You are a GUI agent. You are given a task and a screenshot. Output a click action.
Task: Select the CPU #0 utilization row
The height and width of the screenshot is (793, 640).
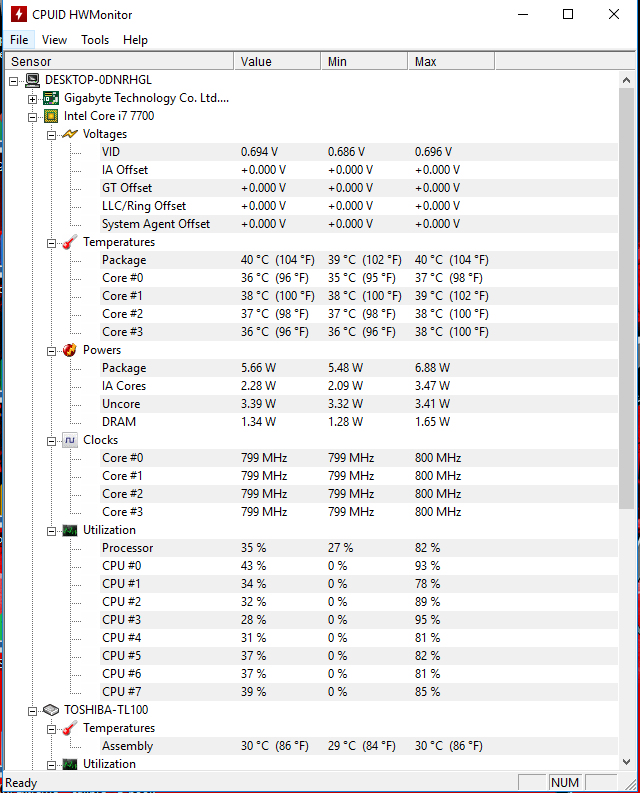[x=359, y=566]
